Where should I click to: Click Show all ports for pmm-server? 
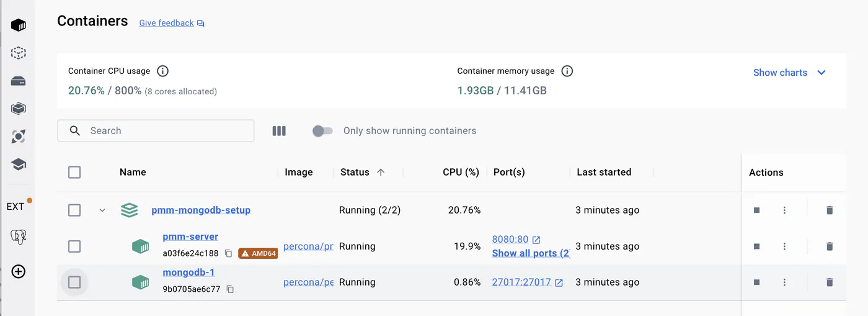pyautogui.click(x=531, y=253)
